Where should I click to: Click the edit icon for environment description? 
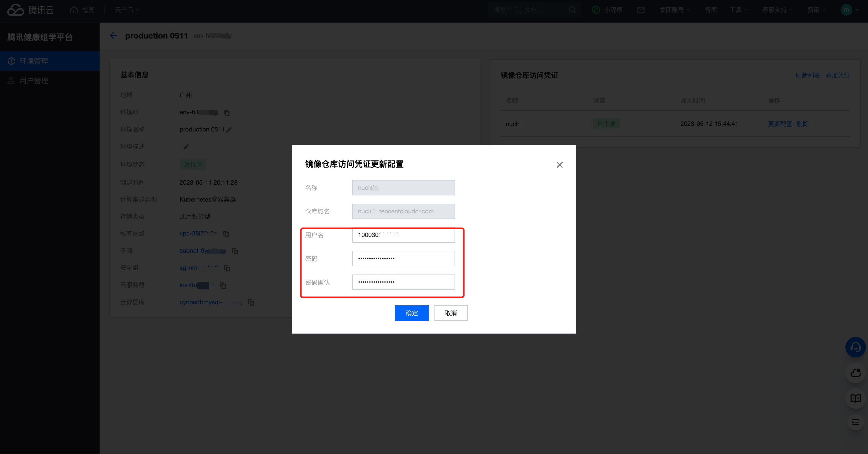coord(186,147)
